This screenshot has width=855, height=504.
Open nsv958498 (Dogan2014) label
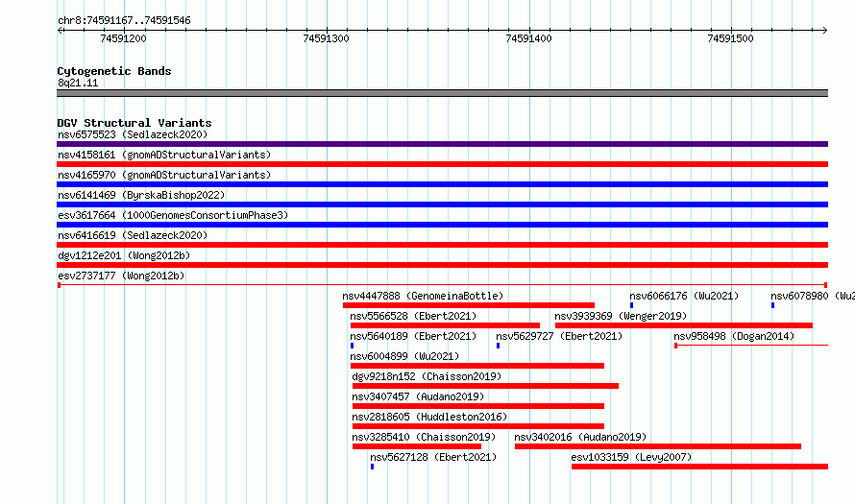(x=734, y=336)
